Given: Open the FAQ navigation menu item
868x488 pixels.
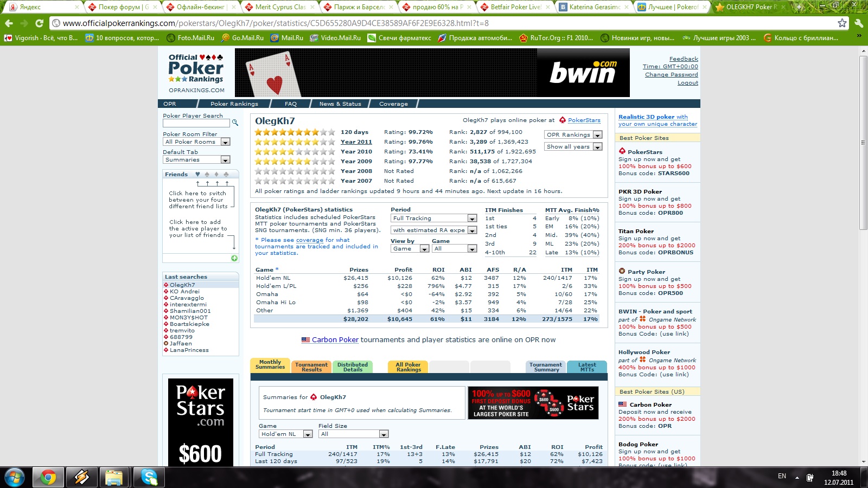Looking at the screenshot, I should pos(291,104).
